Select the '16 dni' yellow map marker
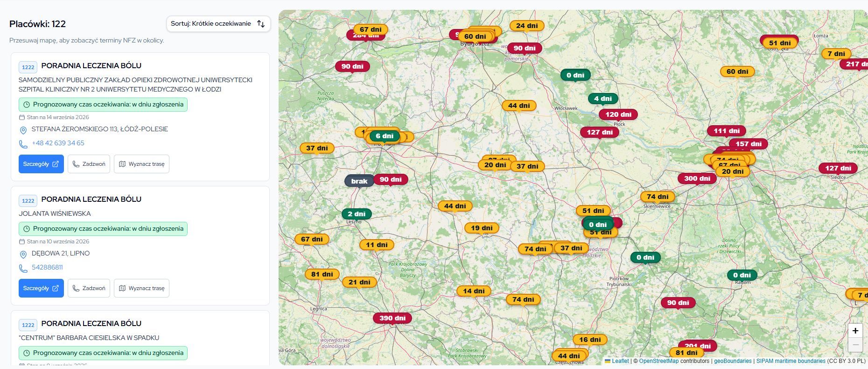This screenshot has height=369, width=868. 590,340
